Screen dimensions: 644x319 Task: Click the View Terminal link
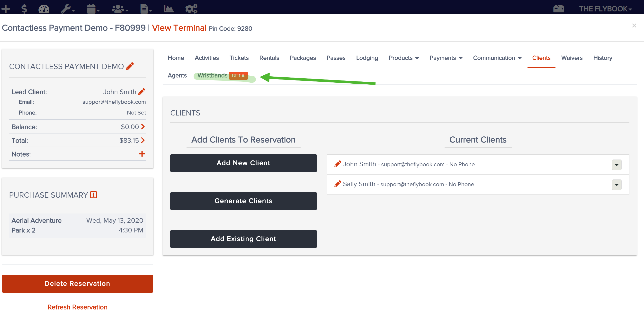(179, 28)
